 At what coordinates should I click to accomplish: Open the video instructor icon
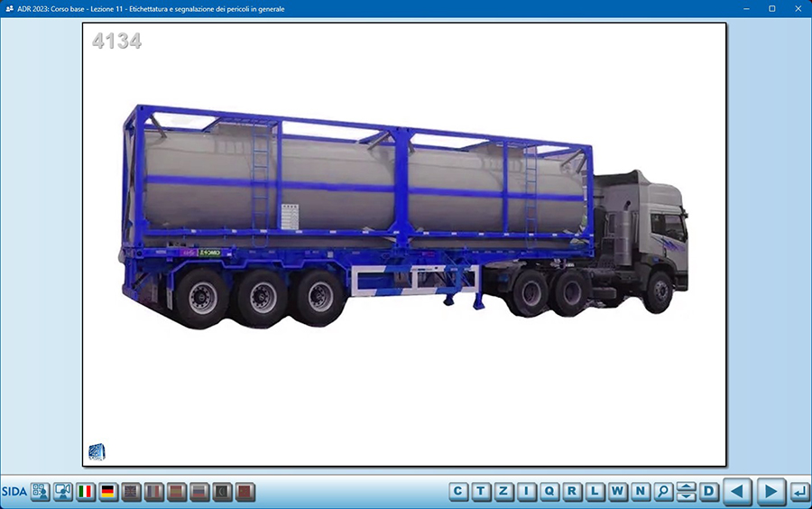[x=63, y=492]
